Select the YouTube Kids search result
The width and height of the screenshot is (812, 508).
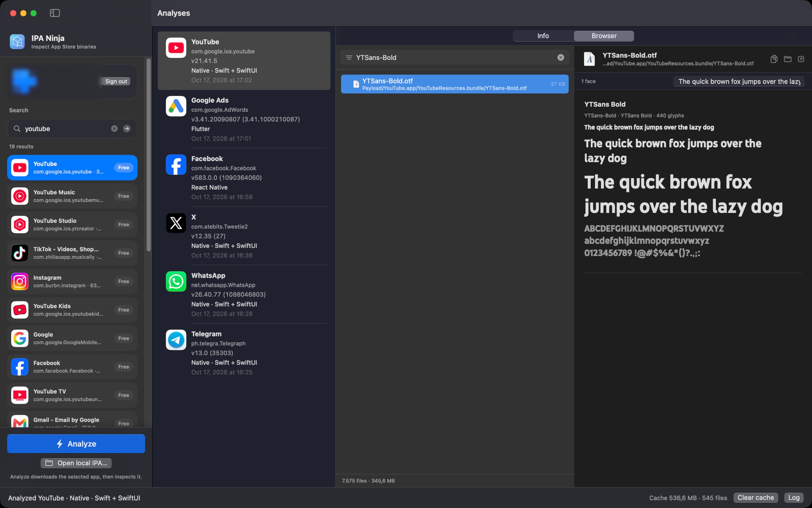coord(72,310)
